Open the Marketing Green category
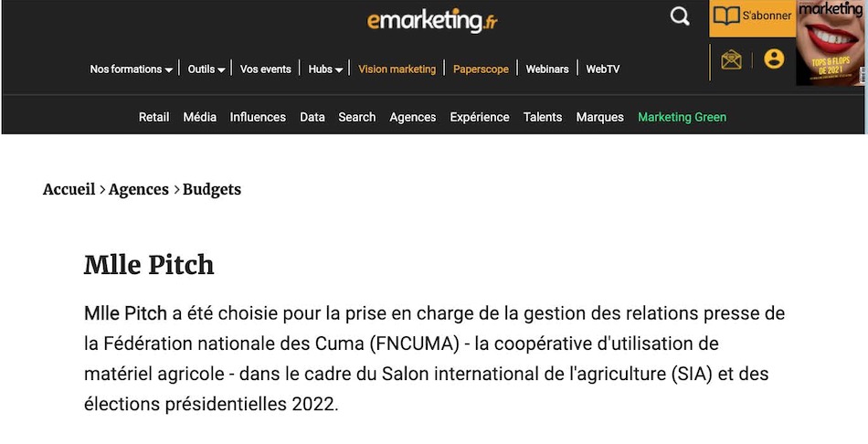Image resolution: width=868 pixels, height=444 pixels. (x=682, y=117)
